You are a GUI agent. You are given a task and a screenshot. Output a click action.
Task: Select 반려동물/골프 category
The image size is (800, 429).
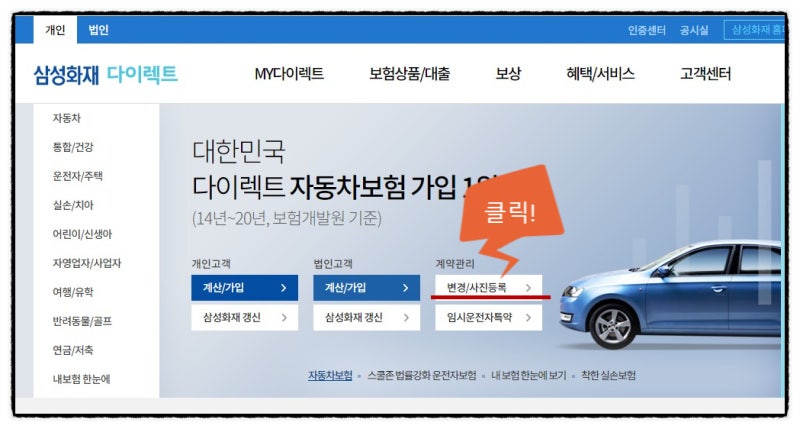[82, 321]
